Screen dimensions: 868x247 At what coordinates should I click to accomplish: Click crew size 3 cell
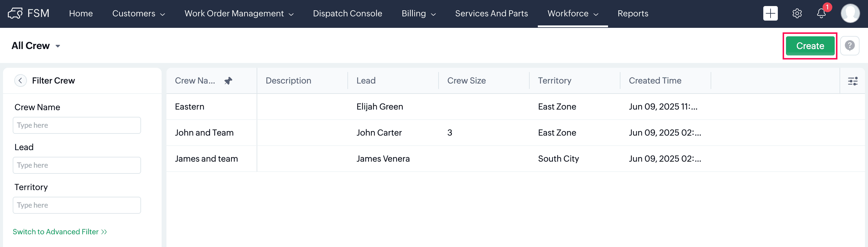pyautogui.click(x=449, y=133)
